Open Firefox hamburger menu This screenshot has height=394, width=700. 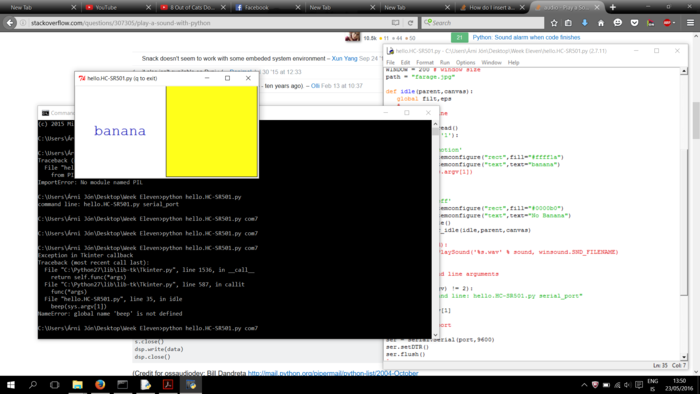pyautogui.click(x=690, y=23)
